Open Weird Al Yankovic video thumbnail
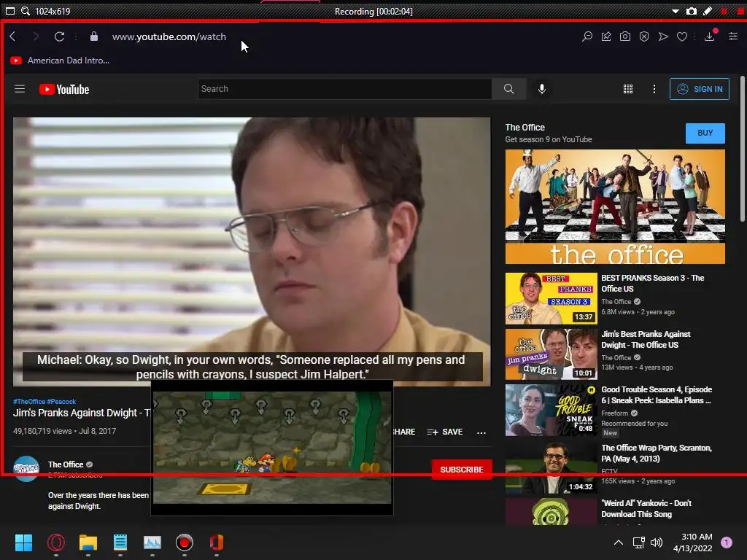The height and width of the screenshot is (560, 747). coord(551,511)
